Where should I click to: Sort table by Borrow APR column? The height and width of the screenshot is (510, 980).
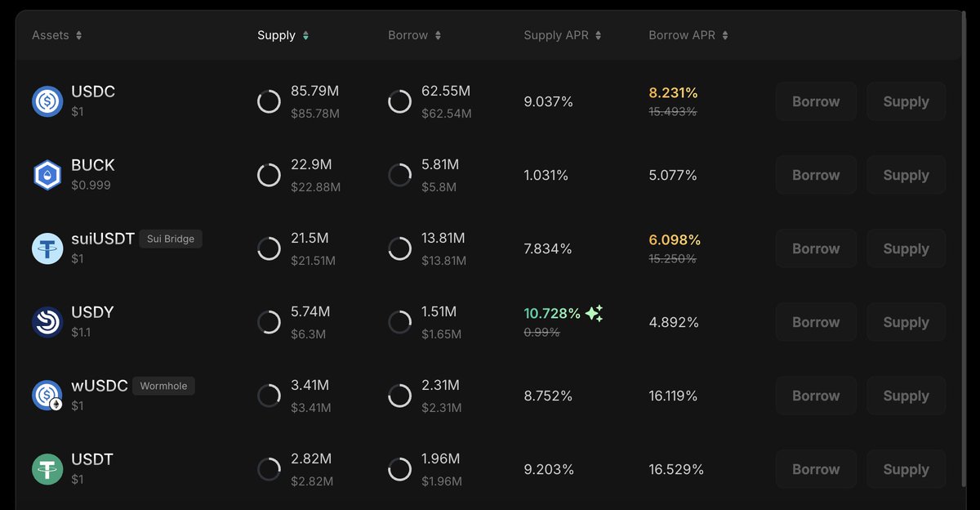[x=688, y=35]
